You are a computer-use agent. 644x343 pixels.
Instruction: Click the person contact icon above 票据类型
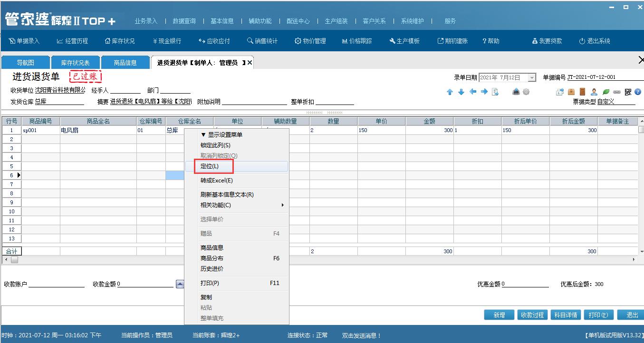594,91
